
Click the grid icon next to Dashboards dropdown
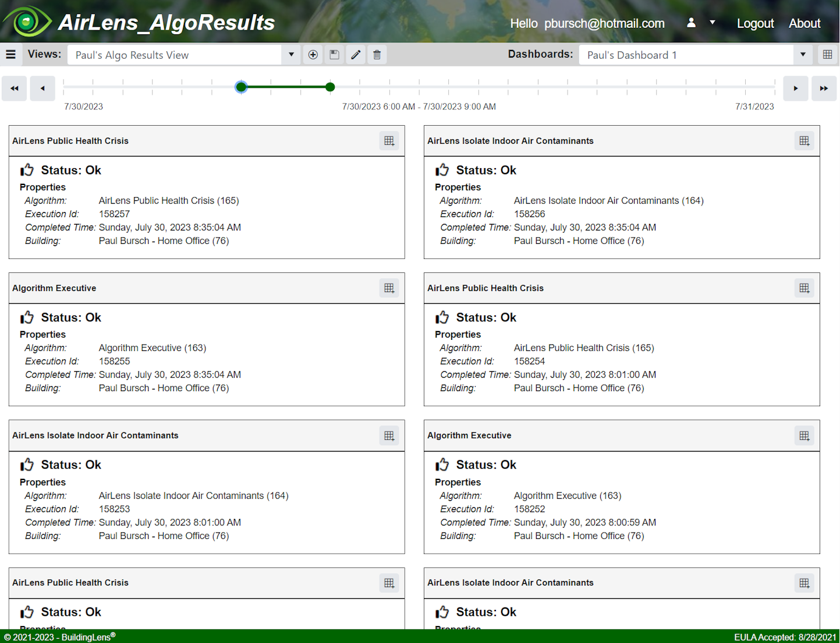[x=827, y=55]
